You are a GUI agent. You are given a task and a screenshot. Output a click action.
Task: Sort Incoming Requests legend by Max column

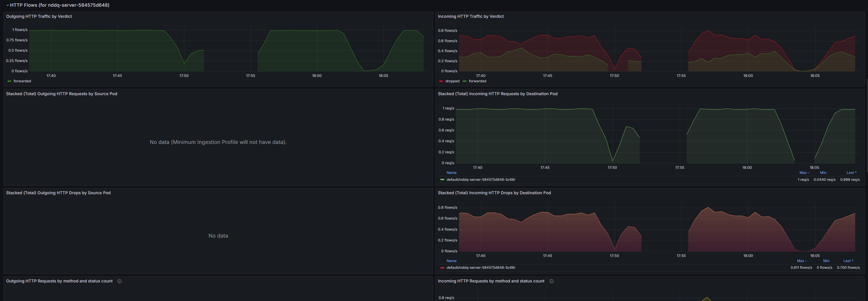point(804,173)
